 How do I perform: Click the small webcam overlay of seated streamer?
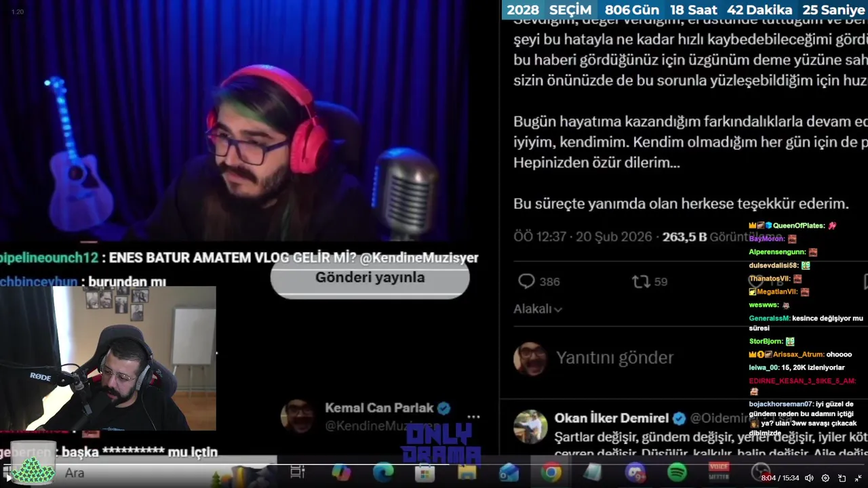(x=108, y=358)
